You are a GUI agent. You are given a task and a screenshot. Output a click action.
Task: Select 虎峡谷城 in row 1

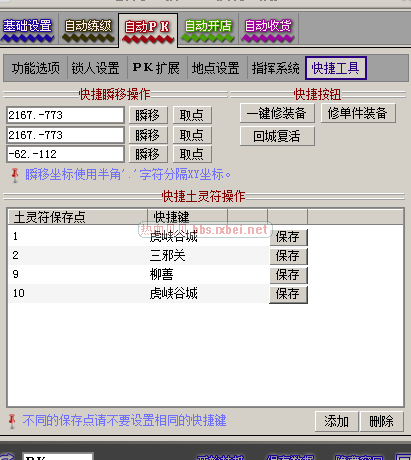(x=174, y=237)
